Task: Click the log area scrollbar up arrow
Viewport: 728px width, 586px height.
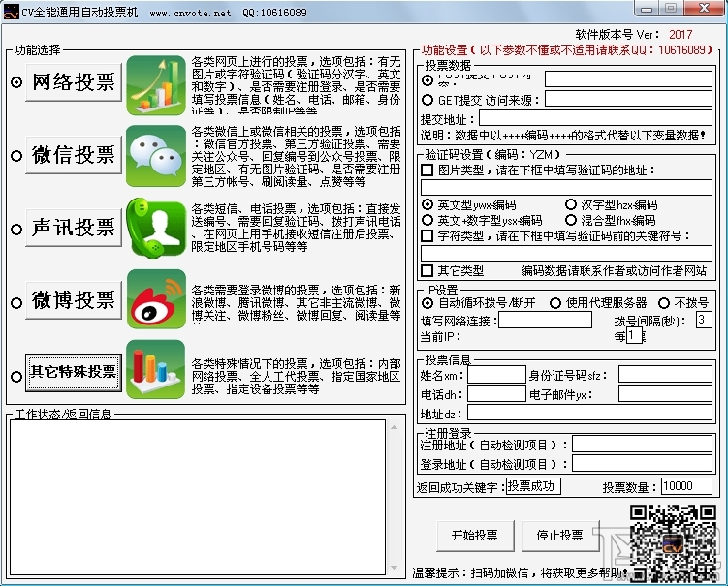Action: click(x=394, y=427)
